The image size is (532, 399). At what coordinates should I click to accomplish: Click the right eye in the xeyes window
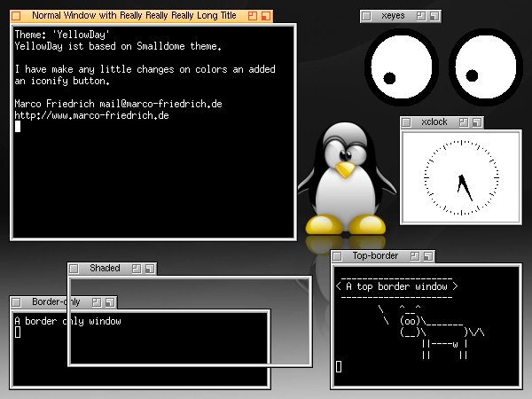pos(486,66)
